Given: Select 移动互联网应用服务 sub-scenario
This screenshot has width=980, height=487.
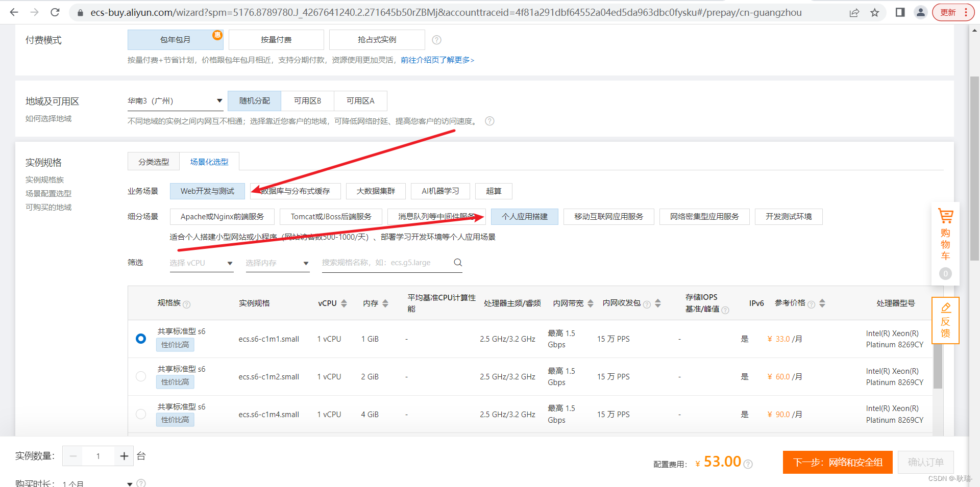Looking at the screenshot, I should point(609,217).
